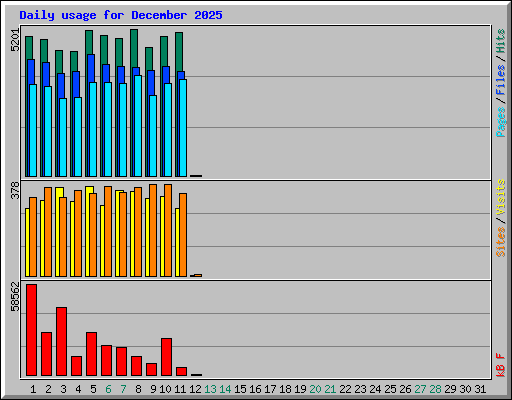Click day label 21 on the axis
512x400 pixels.
tap(330, 389)
